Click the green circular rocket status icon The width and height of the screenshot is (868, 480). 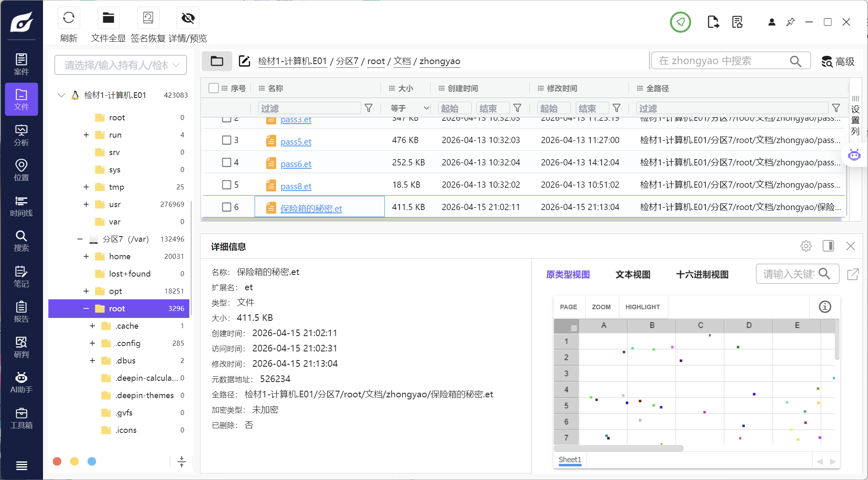click(x=680, y=22)
